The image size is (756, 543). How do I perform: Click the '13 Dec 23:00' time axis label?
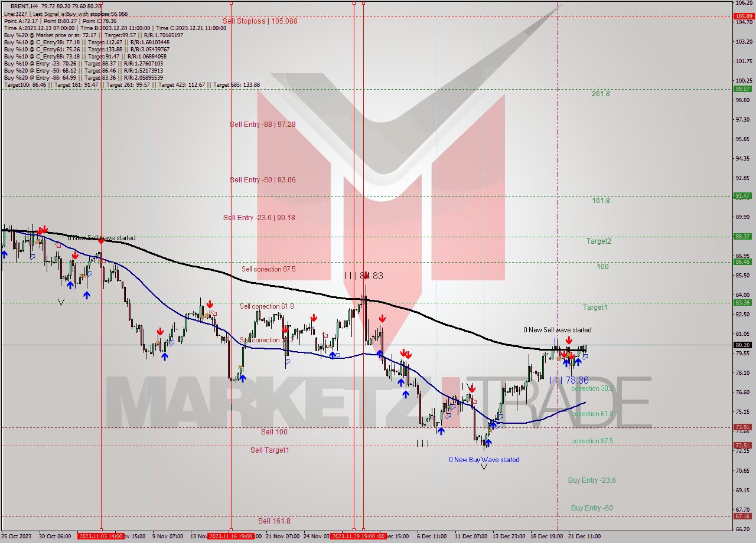pos(509,537)
